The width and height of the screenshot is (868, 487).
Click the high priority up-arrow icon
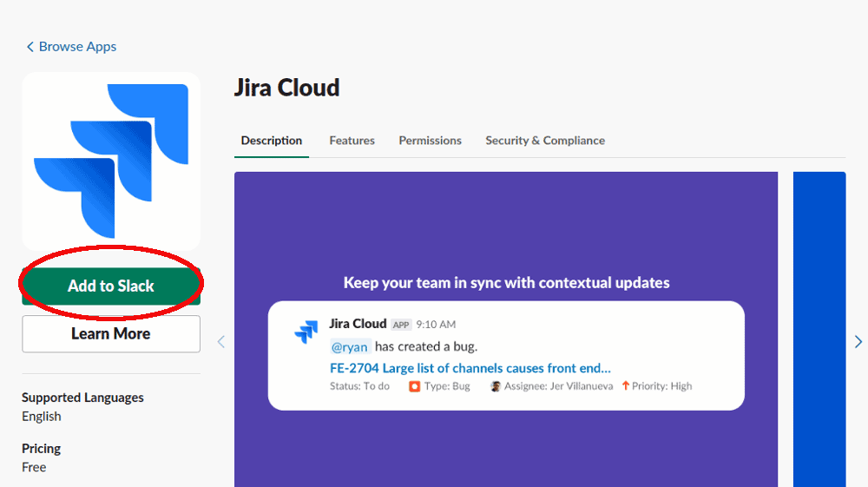coord(626,385)
